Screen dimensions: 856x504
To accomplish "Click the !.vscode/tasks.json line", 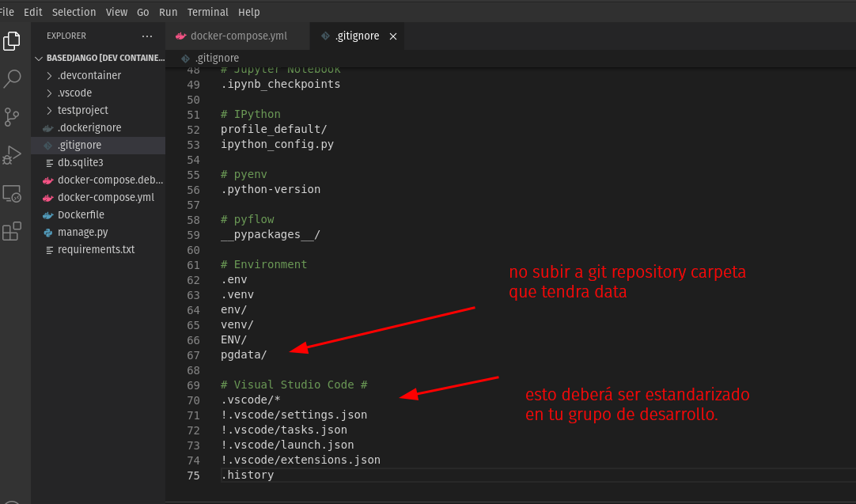I will tap(284, 430).
